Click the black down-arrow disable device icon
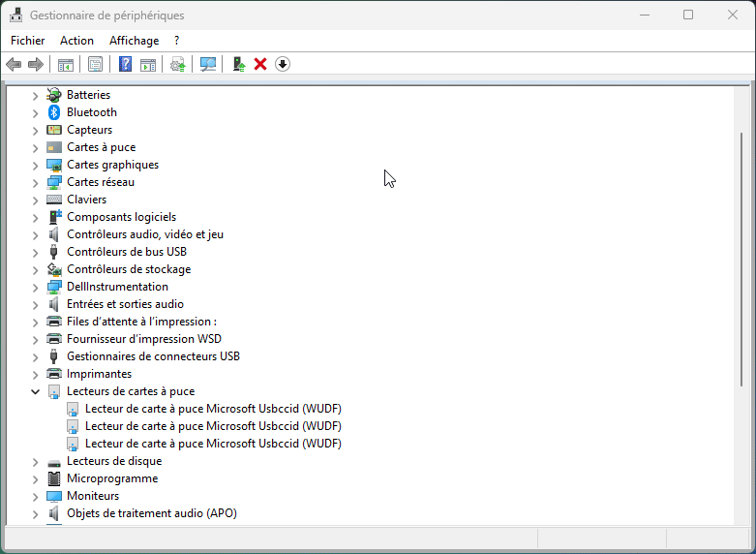Viewport: 756px width, 554px height. coord(283,64)
